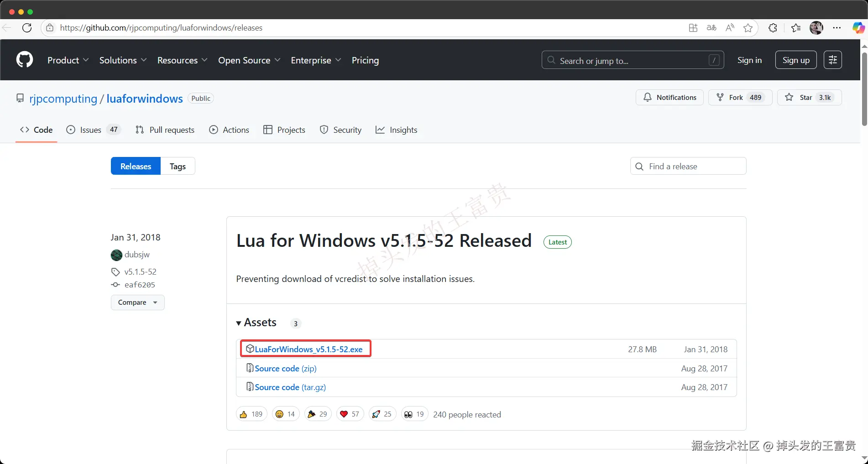Viewport: 868px width, 464px height.
Task: Open the Pricing page
Action: (x=365, y=60)
